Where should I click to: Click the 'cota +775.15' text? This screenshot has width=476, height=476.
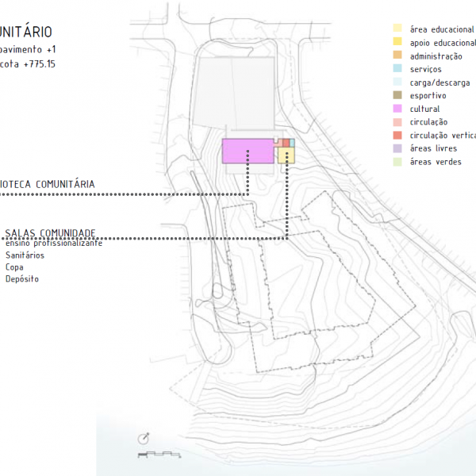(x=27, y=63)
